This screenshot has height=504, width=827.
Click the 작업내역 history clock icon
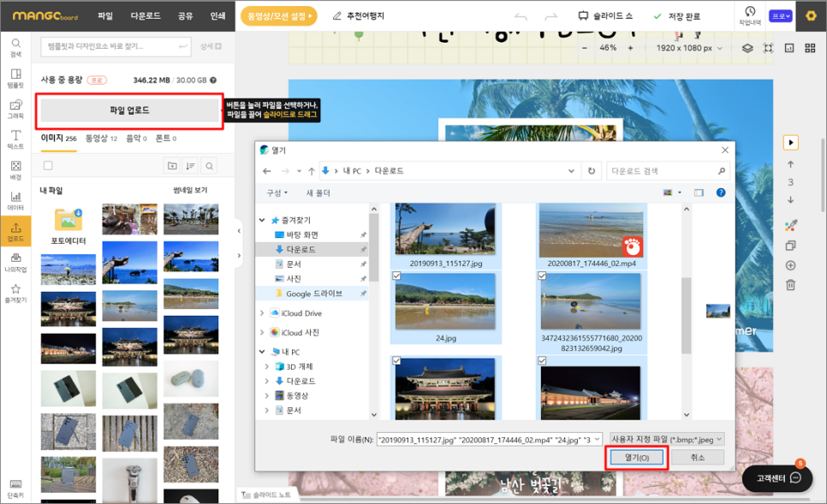pyautogui.click(x=749, y=15)
